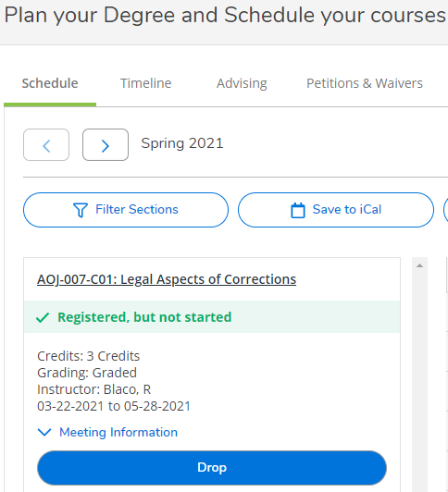Click the scrollbar up arrow
The width and height of the screenshot is (448, 492).
419,265
